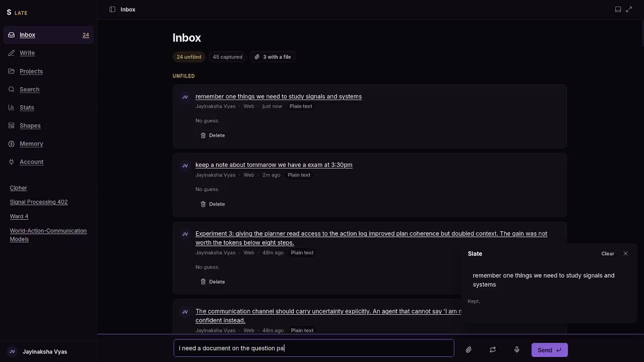Filter by 3 with a file chip
Image resolution: width=644 pixels, height=362 pixels.
click(273, 57)
